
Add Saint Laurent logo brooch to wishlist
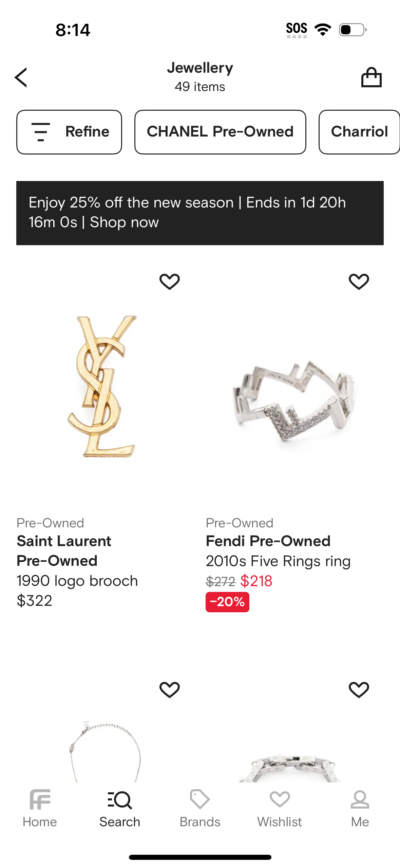pos(170,282)
